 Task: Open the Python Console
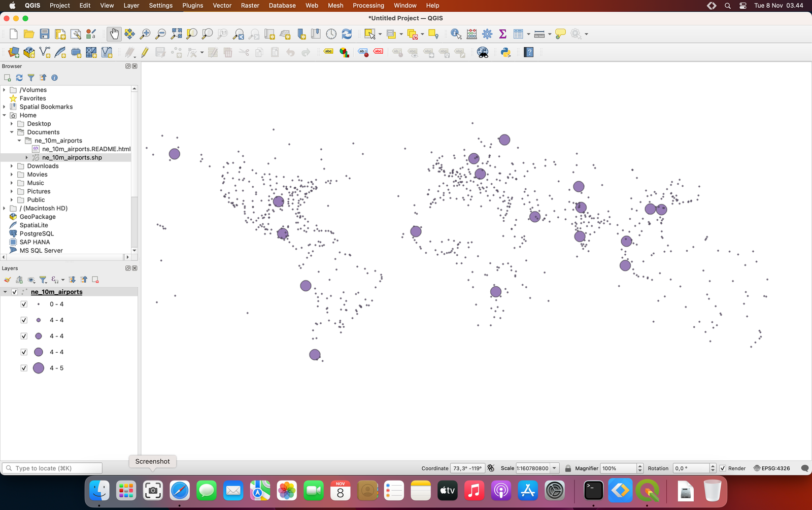coord(506,52)
